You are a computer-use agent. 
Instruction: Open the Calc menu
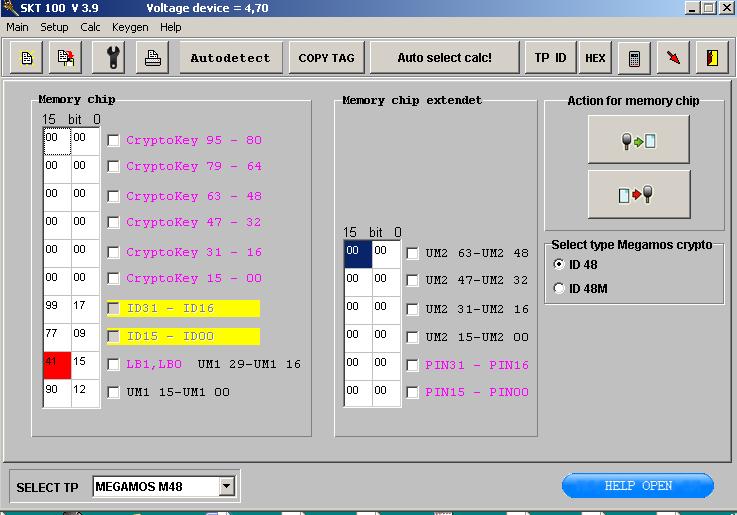click(x=90, y=27)
